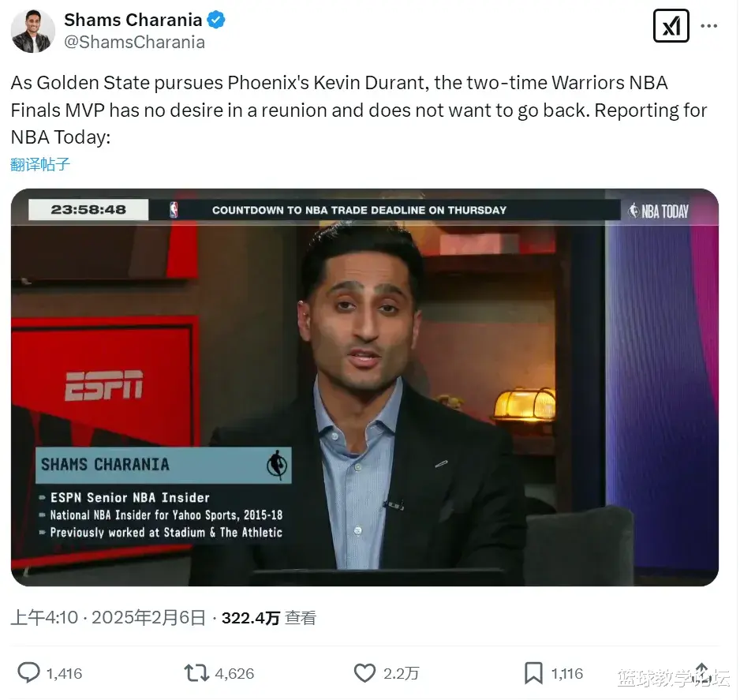Open Shams Charania's profile picture
740x700 pixels.
(x=32, y=31)
